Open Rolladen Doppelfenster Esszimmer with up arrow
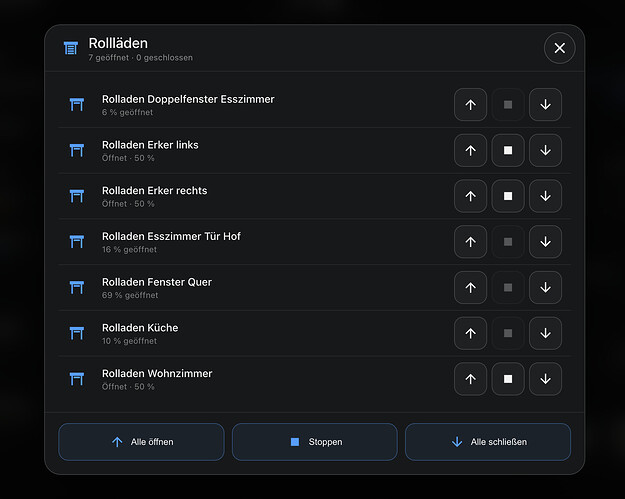Screen dimensions: 625x499 tap(470, 105)
